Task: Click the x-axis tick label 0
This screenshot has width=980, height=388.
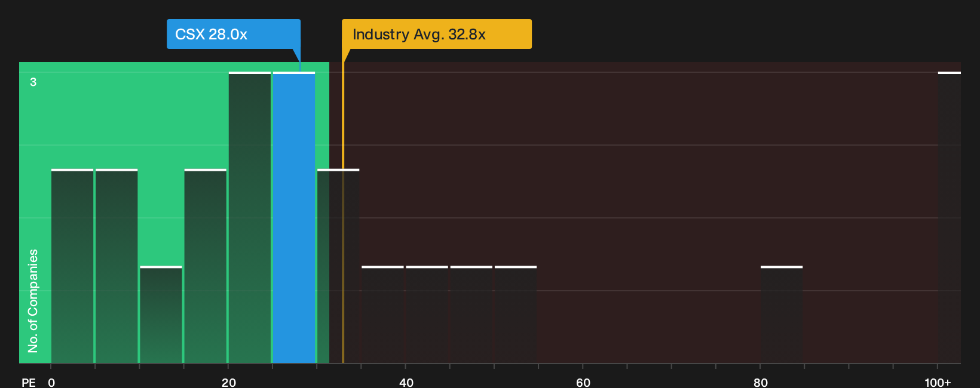Action: 51,383
